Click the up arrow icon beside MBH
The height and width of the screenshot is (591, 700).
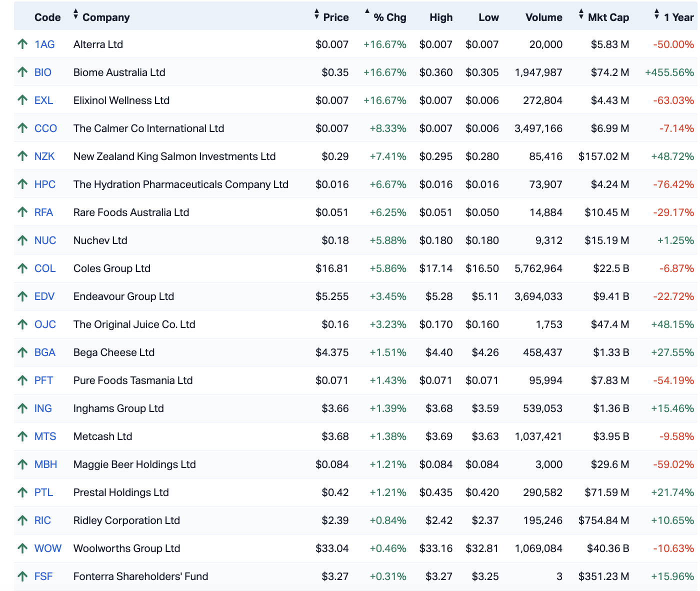[22, 464]
